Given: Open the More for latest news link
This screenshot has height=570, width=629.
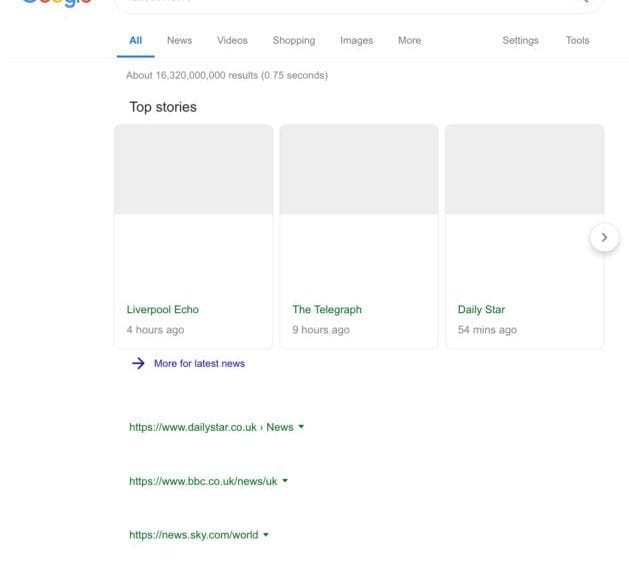Looking at the screenshot, I should [199, 364].
